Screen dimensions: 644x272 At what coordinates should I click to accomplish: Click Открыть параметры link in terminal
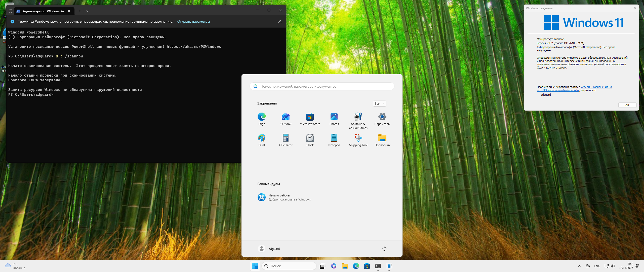click(193, 21)
